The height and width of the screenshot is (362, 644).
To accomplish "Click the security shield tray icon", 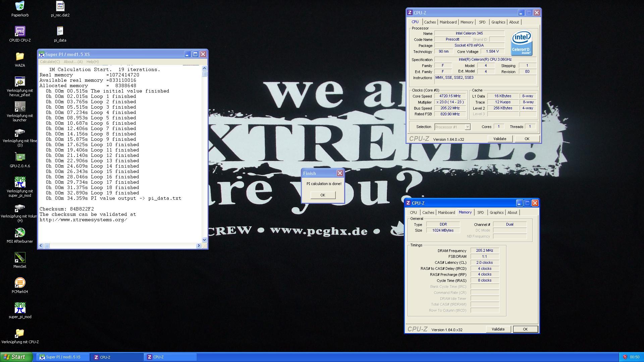I will (625, 357).
